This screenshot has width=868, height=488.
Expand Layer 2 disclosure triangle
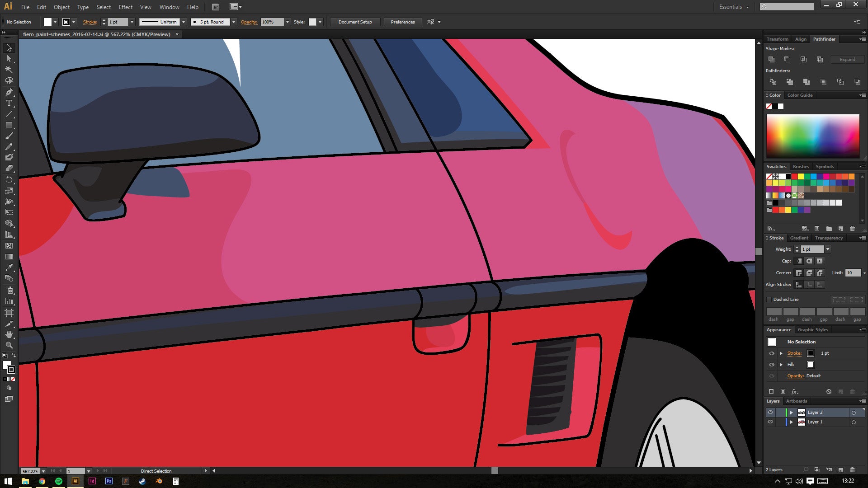[x=791, y=413]
